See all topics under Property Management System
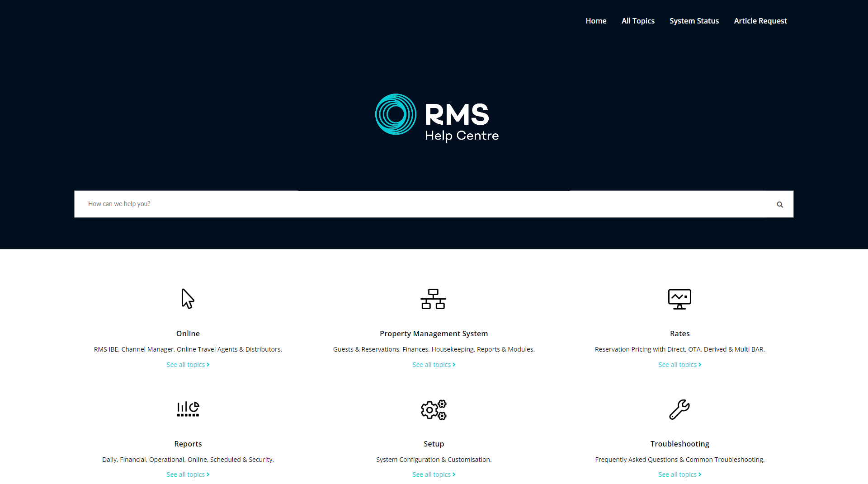Screen dimensions: 868x484 434,365
